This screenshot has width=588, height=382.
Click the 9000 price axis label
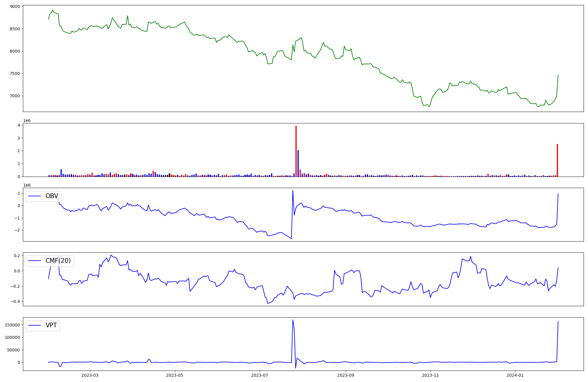point(15,6)
